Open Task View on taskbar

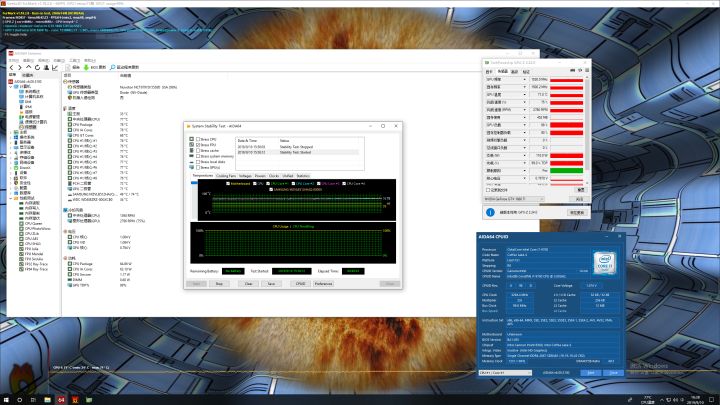(33, 400)
